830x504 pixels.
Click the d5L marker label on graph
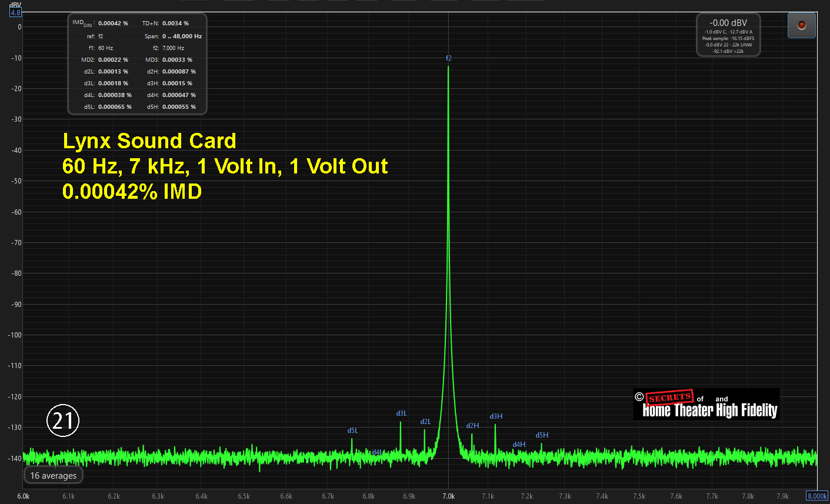point(352,430)
